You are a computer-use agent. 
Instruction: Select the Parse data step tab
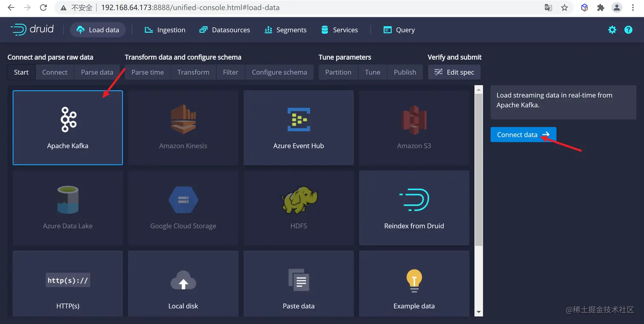coord(97,72)
